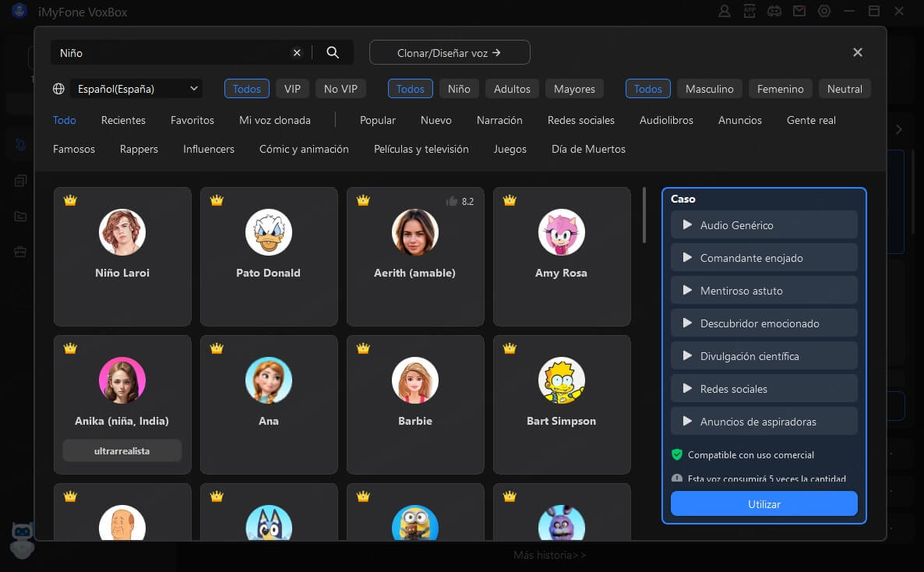Select the Ana voice card
Viewport: 924px width, 572px height.
pos(269,404)
